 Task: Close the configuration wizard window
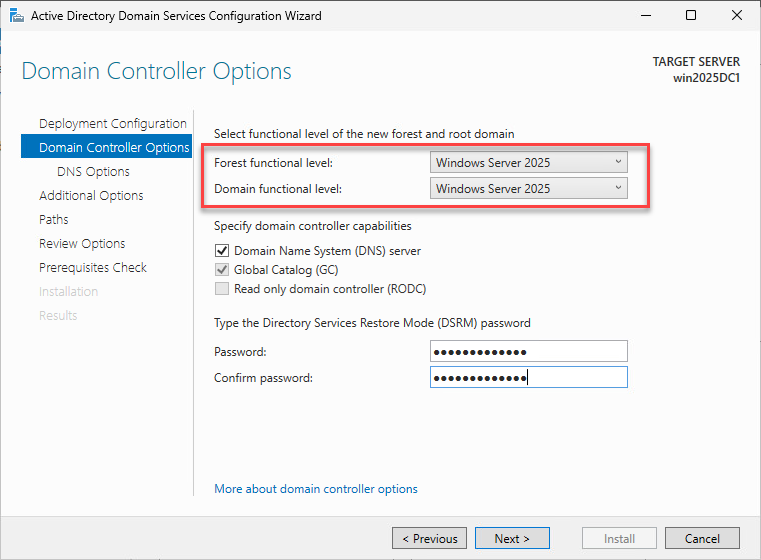click(x=737, y=16)
